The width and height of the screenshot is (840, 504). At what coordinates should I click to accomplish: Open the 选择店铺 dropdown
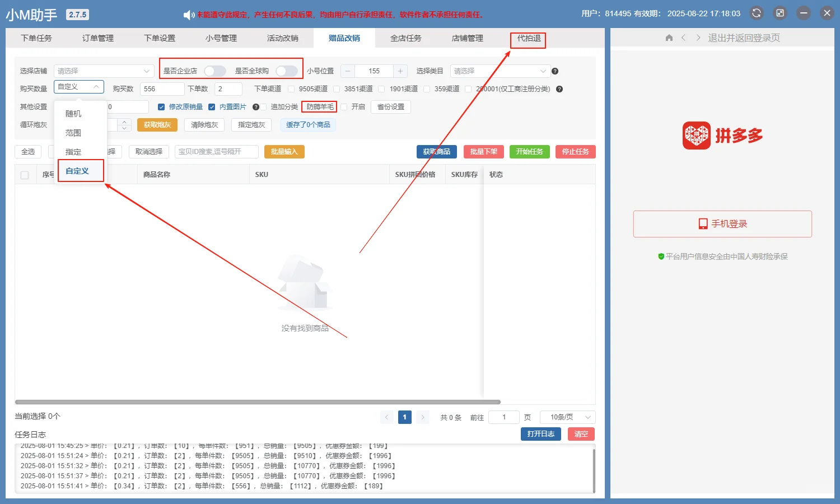click(x=104, y=71)
